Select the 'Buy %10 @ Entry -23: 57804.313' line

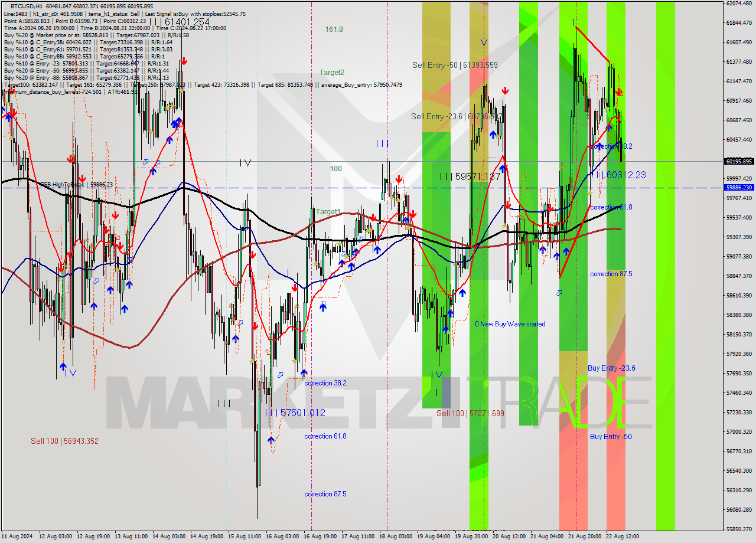point(86,63)
